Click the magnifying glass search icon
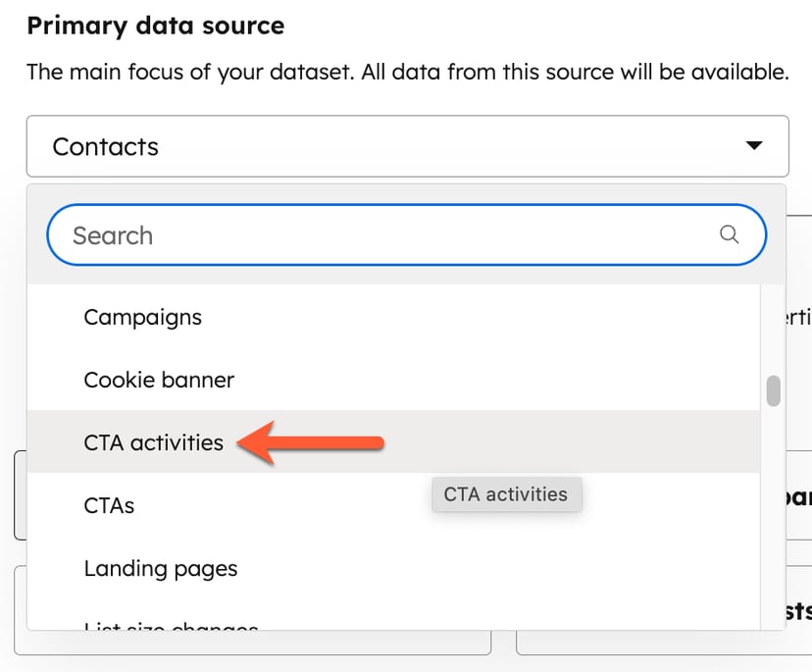This screenshot has height=672, width=812. point(729,234)
